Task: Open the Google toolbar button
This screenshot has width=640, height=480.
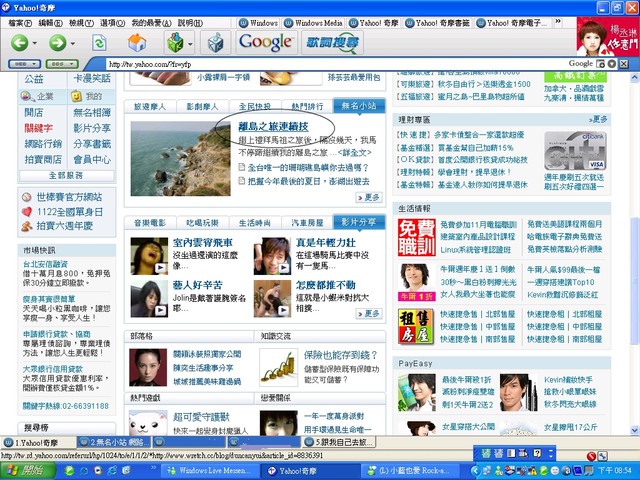Action: coord(266,42)
